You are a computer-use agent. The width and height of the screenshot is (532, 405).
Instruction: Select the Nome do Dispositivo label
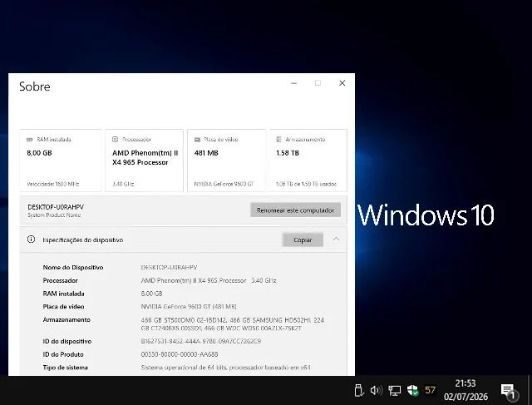click(73, 268)
